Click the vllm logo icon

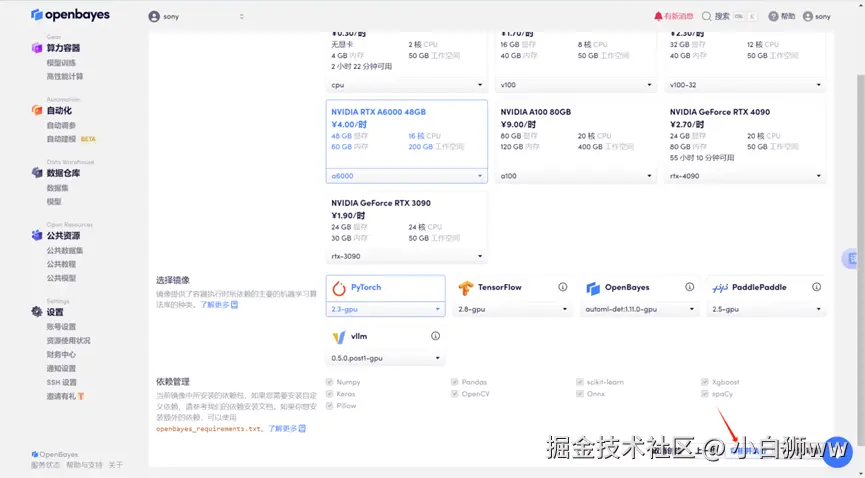click(x=339, y=337)
